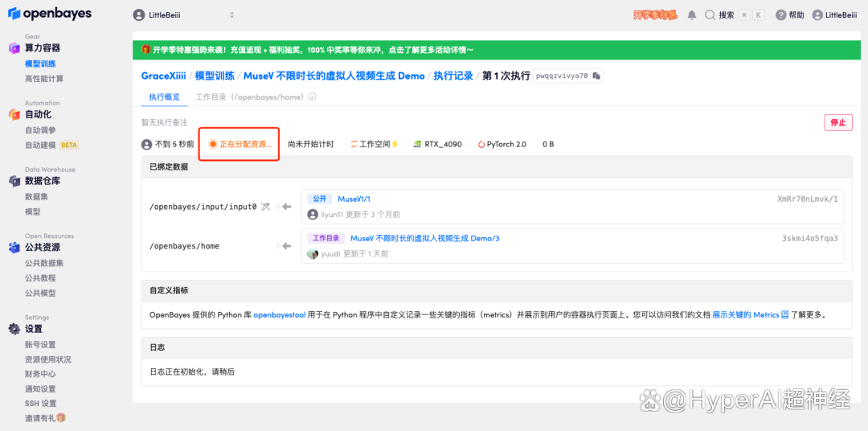868x431 pixels.
Task: Click the red 停止 button
Action: tap(838, 123)
